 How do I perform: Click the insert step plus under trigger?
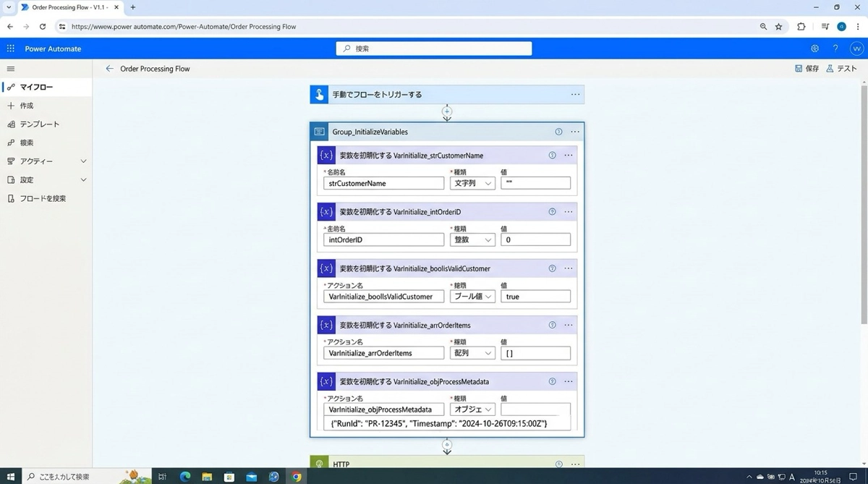coord(447,111)
